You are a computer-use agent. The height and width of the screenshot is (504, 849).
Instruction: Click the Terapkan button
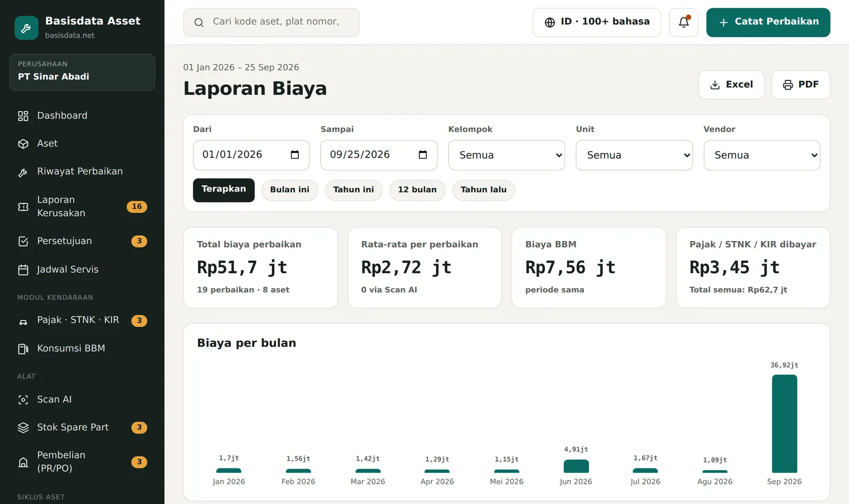click(223, 190)
